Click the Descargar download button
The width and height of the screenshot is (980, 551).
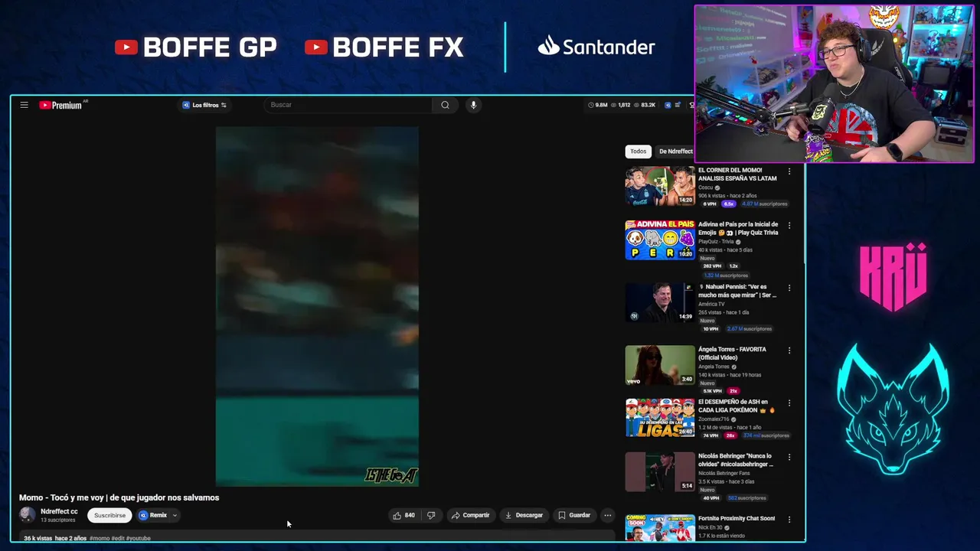coord(524,515)
